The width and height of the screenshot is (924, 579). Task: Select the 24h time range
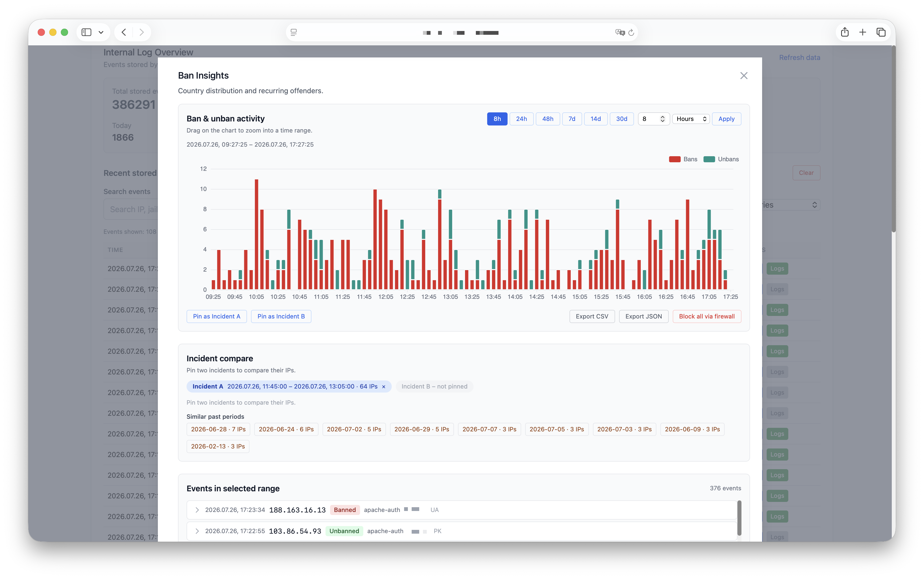pyautogui.click(x=521, y=119)
